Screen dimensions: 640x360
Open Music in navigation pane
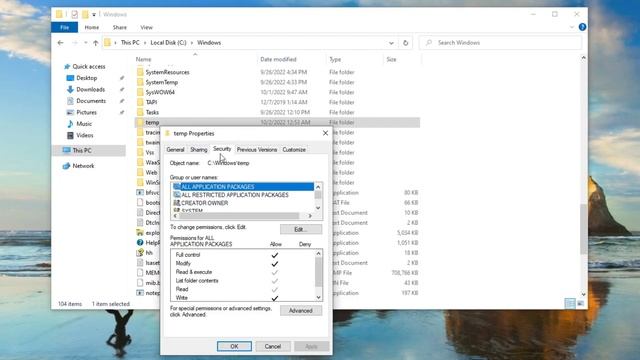(84, 123)
